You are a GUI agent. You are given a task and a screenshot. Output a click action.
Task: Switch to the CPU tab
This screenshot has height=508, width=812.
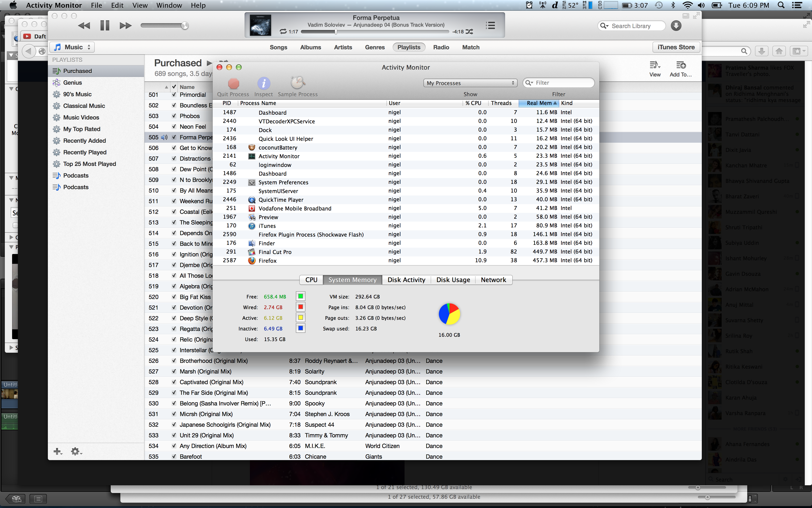click(311, 280)
